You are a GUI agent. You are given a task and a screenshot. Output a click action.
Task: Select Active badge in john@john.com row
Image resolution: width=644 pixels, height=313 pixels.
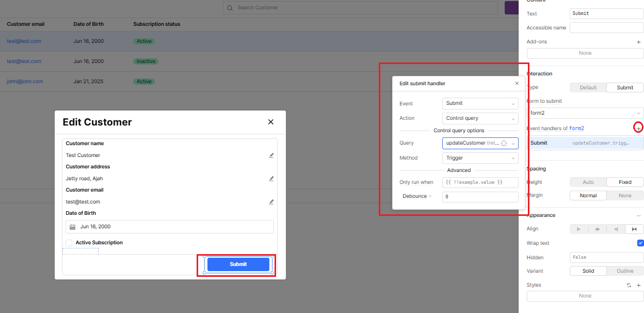[144, 82]
